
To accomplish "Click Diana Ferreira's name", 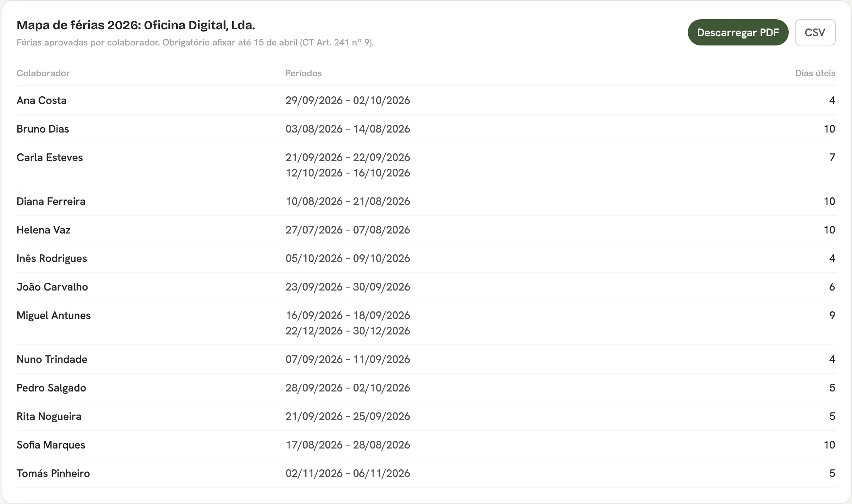I will pyautogui.click(x=51, y=201).
